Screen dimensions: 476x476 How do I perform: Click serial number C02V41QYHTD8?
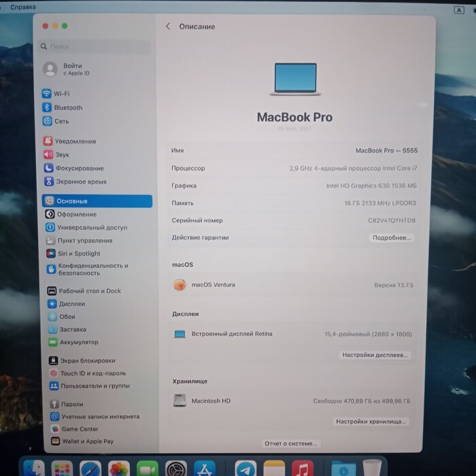pyautogui.click(x=392, y=220)
